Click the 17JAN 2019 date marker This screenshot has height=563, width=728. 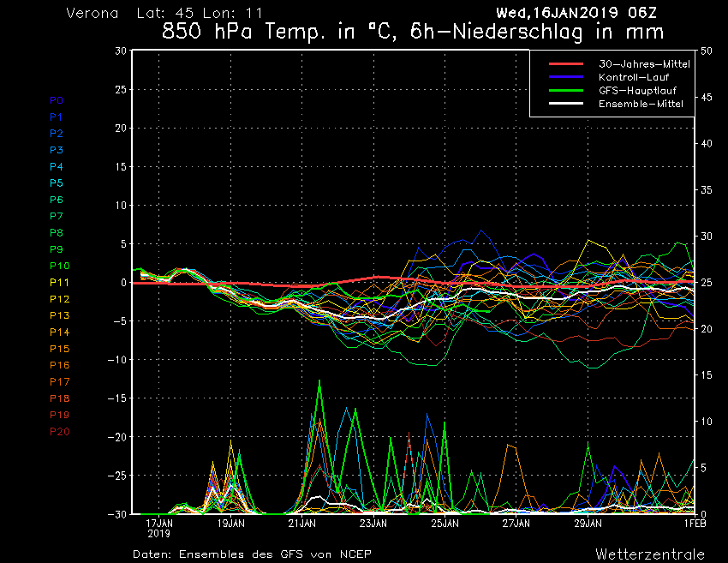pos(160,526)
